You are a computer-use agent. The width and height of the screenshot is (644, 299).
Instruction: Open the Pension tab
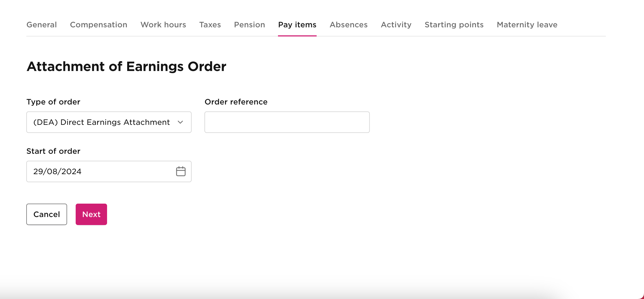click(x=249, y=25)
